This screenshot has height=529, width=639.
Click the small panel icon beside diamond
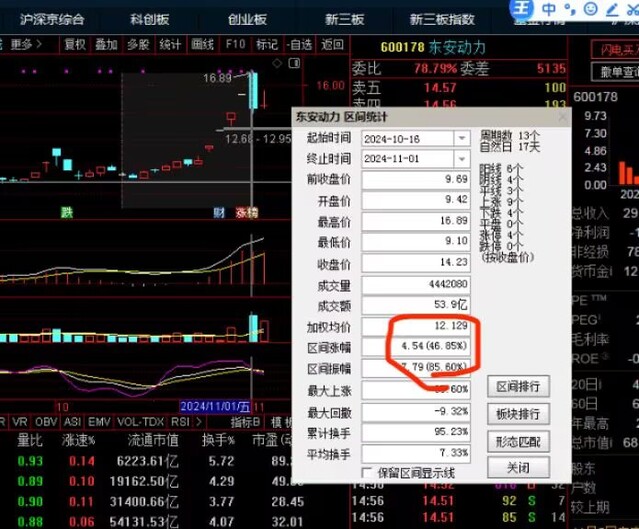[x=294, y=63]
